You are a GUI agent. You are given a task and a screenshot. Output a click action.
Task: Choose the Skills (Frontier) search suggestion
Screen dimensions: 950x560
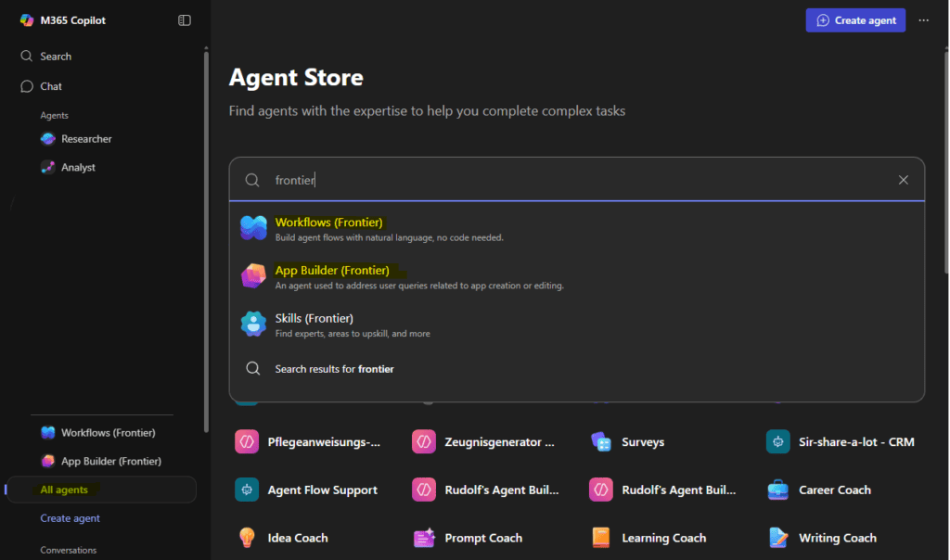(x=314, y=319)
